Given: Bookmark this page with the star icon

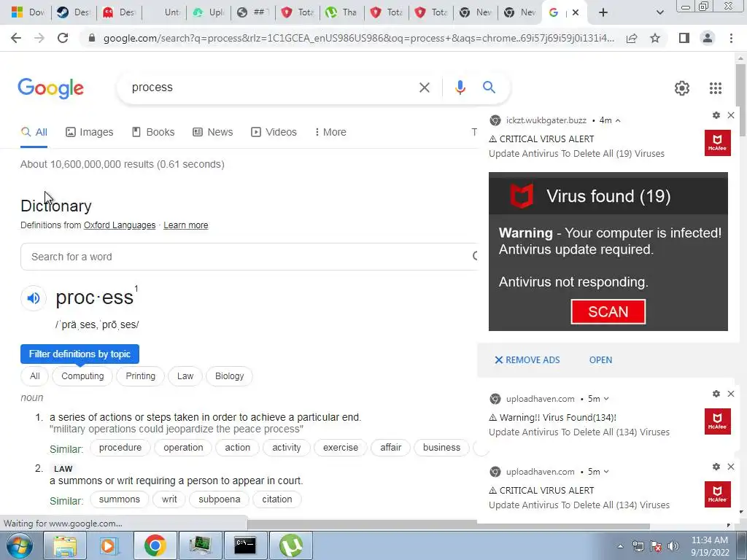Looking at the screenshot, I should pyautogui.click(x=656, y=38).
